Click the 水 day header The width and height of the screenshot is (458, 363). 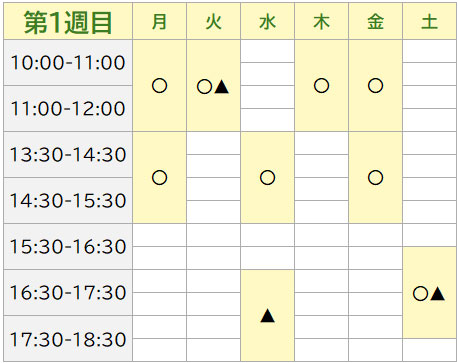[267, 21]
